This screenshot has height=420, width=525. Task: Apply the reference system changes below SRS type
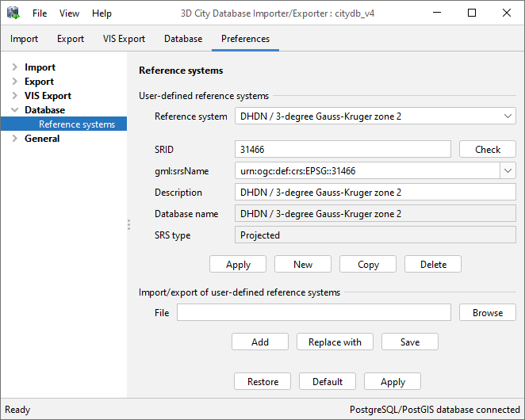point(238,265)
